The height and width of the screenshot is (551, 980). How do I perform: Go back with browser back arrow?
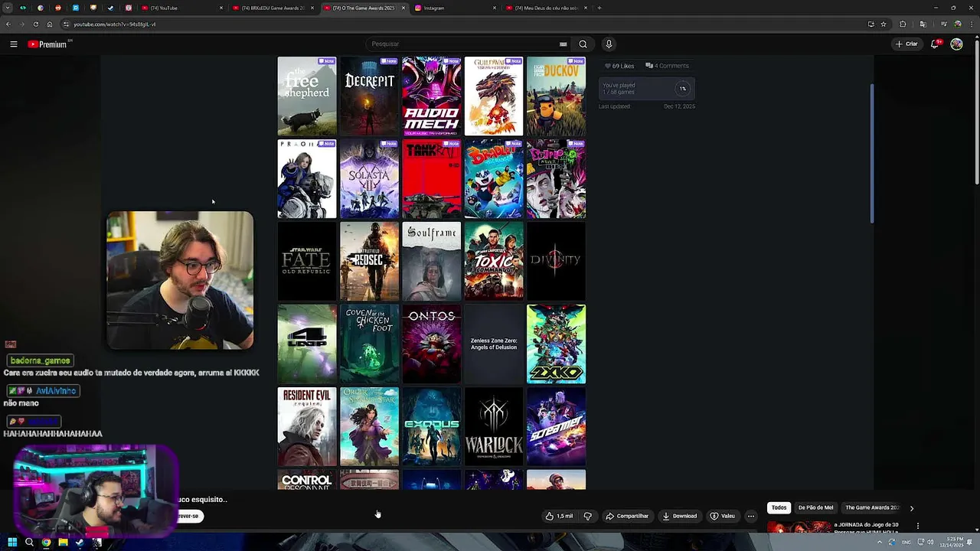tap(8, 24)
